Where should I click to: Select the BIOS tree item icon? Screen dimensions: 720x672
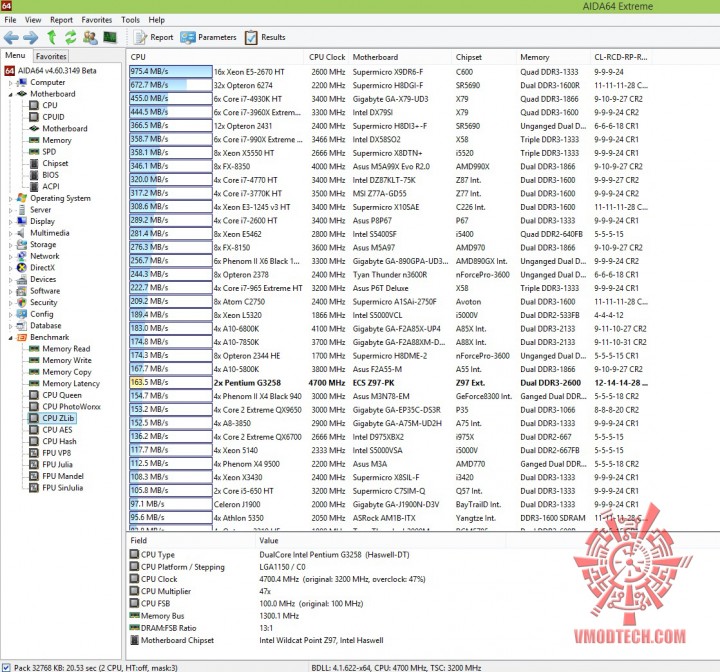point(34,175)
